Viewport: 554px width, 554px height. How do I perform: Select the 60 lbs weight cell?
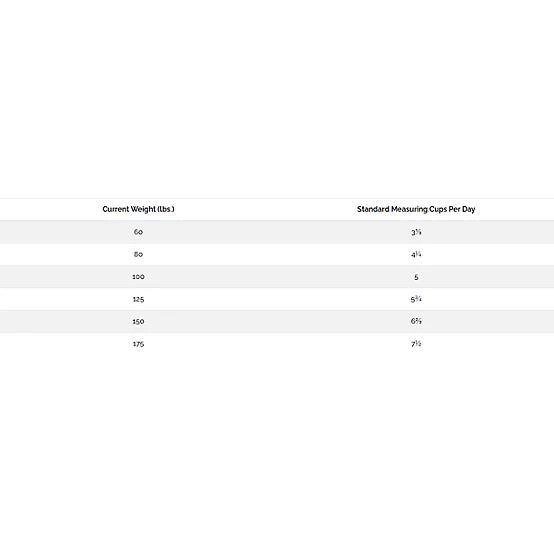(138, 232)
